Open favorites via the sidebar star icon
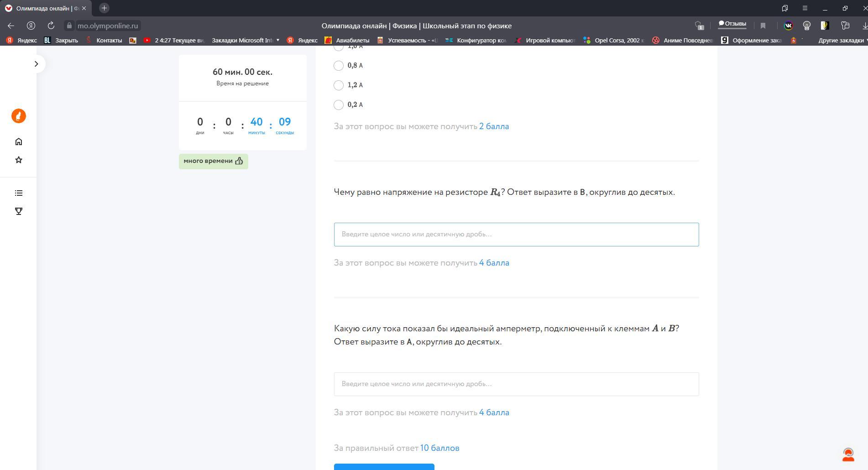Image resolution: width=868 pixels, height=470 pixels. (19, 160)
